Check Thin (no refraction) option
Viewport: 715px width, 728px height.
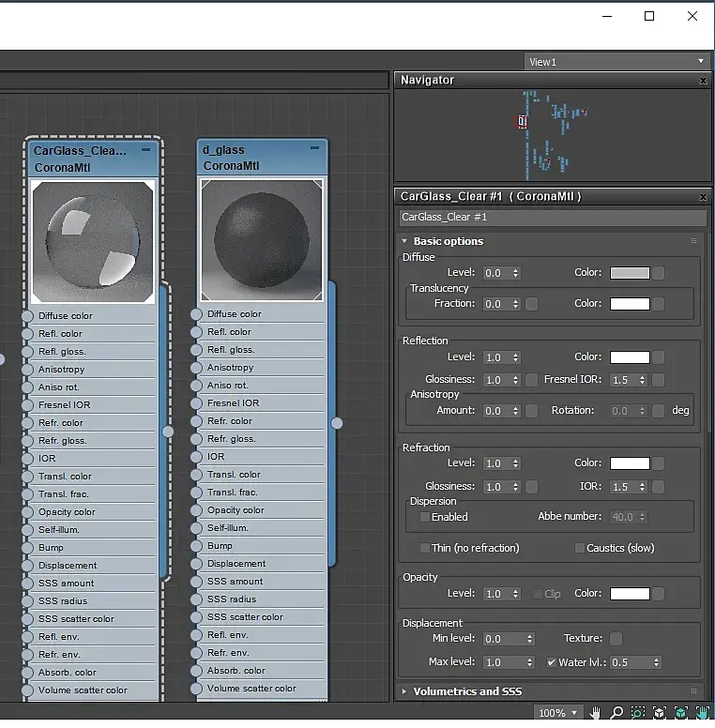tap(425, 548)
